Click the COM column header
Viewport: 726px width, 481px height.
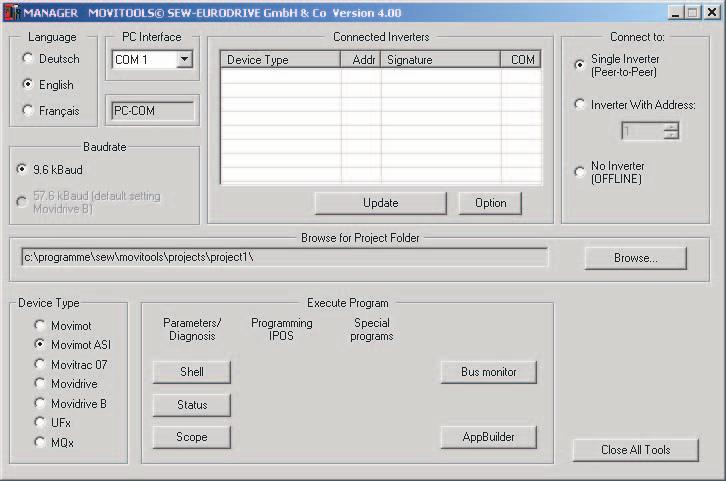point(521,60)
